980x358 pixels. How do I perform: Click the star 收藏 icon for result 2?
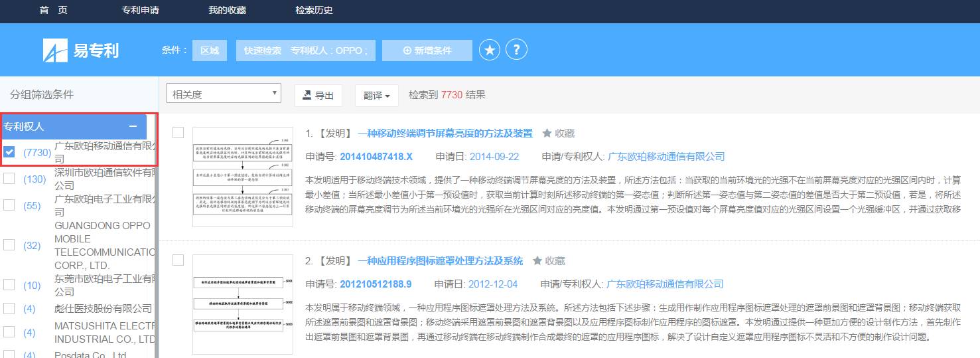coord(537,261)
